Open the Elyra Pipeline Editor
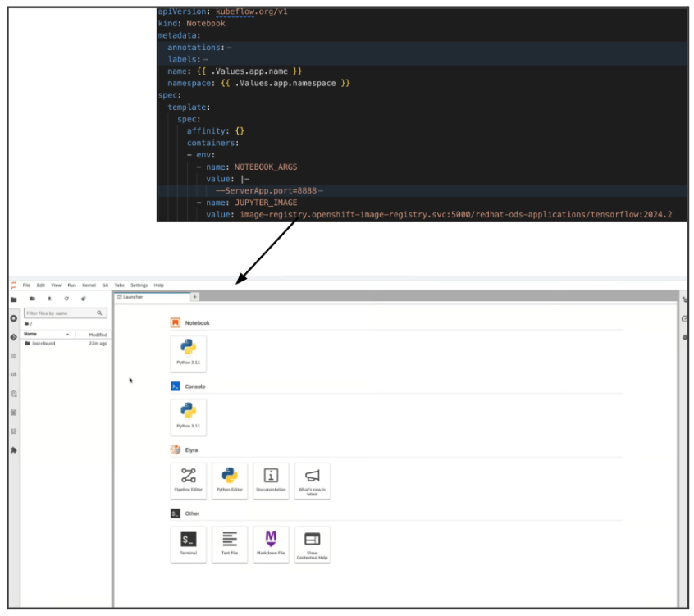Screen dimensions: 694x616 point(188,480)
